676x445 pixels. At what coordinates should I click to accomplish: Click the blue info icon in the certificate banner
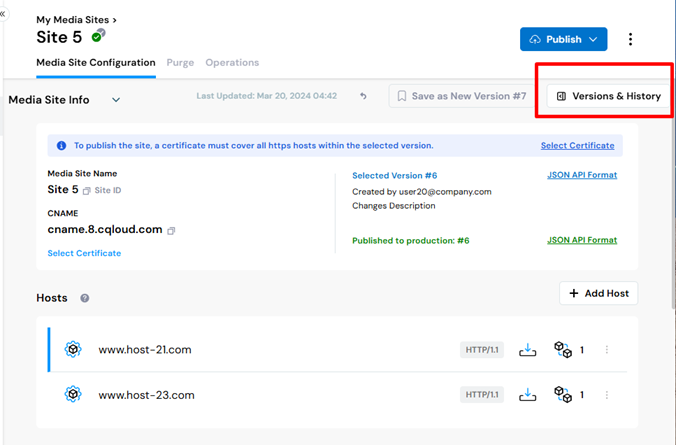(x=62, y=146)
